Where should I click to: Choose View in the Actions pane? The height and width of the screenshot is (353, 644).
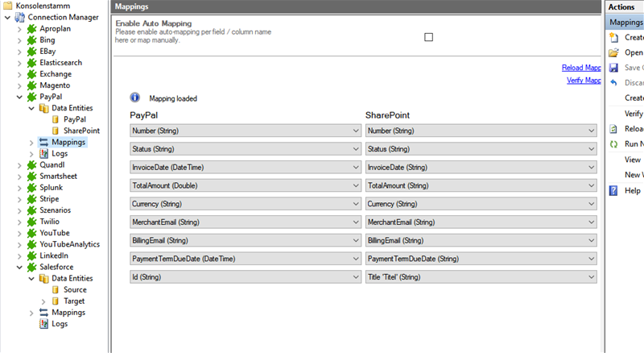[x=633, y=160]
